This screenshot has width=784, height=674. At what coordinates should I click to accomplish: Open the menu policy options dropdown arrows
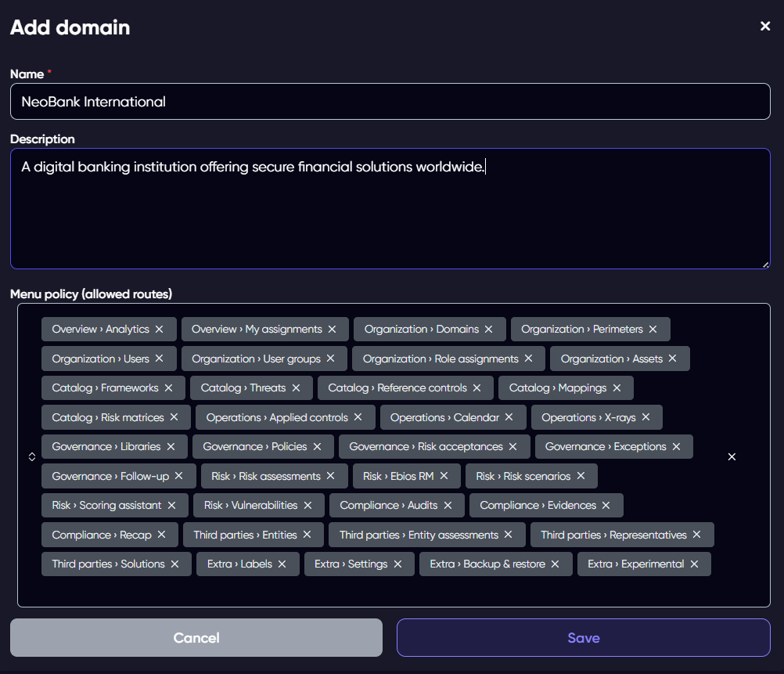click(32, 457)
